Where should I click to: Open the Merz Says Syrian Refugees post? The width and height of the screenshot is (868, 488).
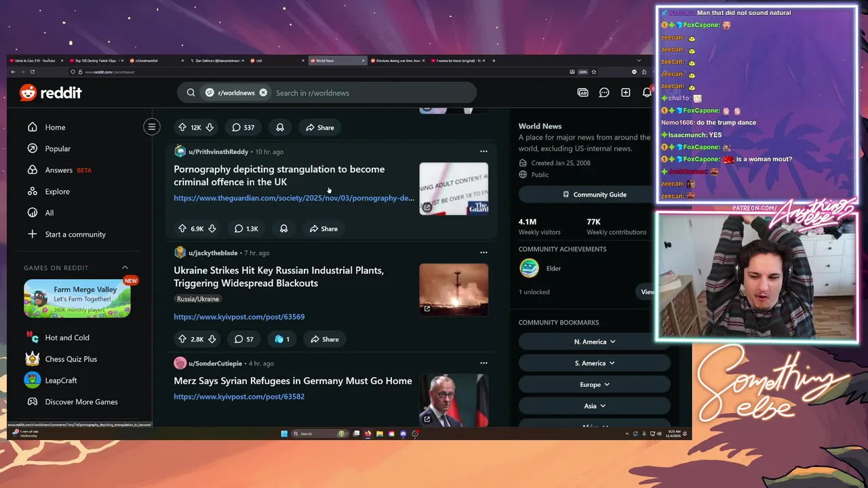pos(293,381)
